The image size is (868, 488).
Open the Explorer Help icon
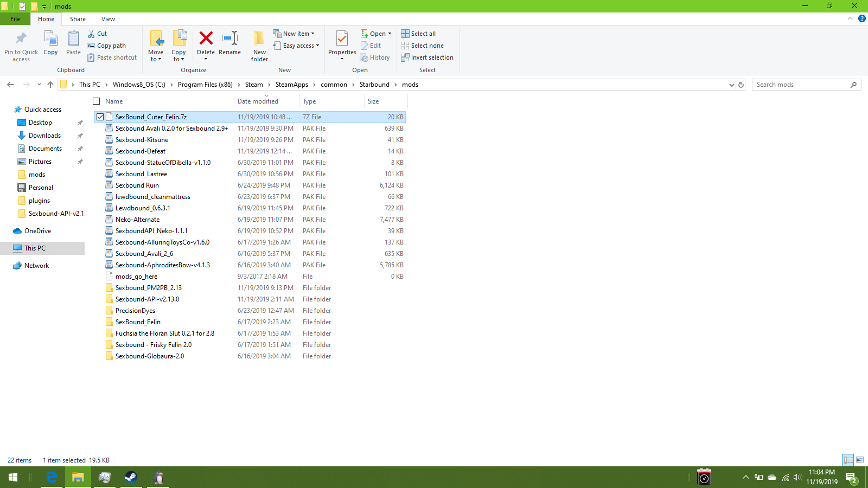coord(862,18)
